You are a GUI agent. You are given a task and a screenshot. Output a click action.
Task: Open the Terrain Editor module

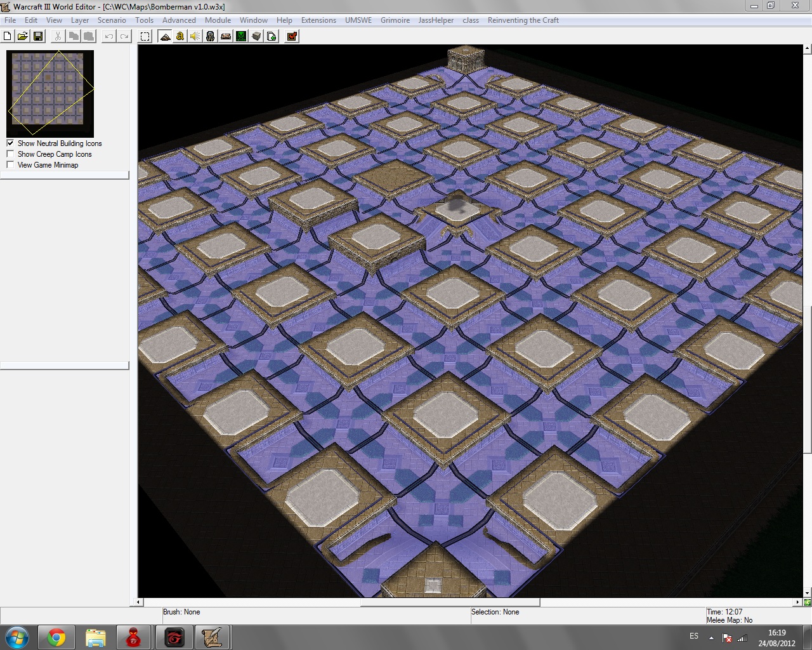165,36
